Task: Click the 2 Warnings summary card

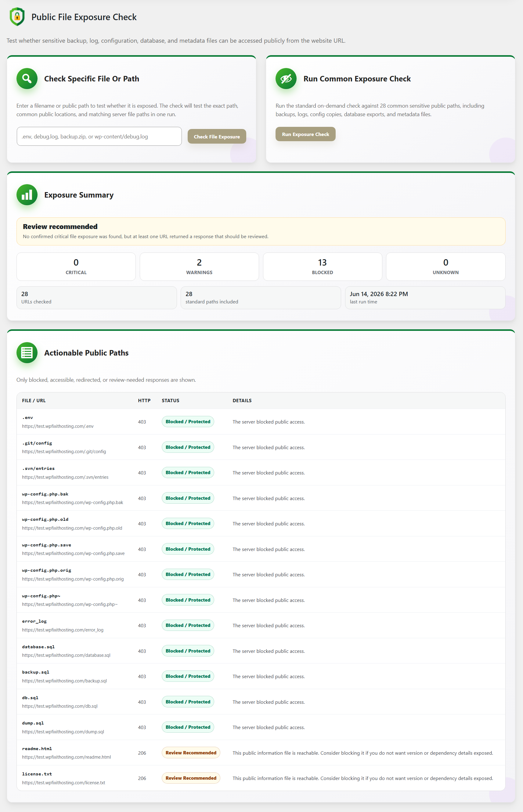Action: click(199, 266)
